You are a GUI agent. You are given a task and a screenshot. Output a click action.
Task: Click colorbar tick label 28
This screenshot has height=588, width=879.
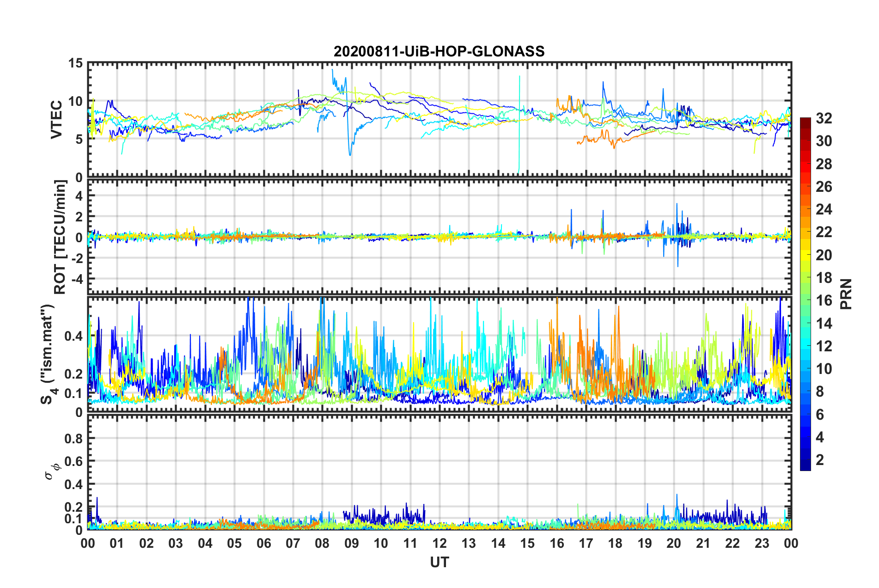824,164
